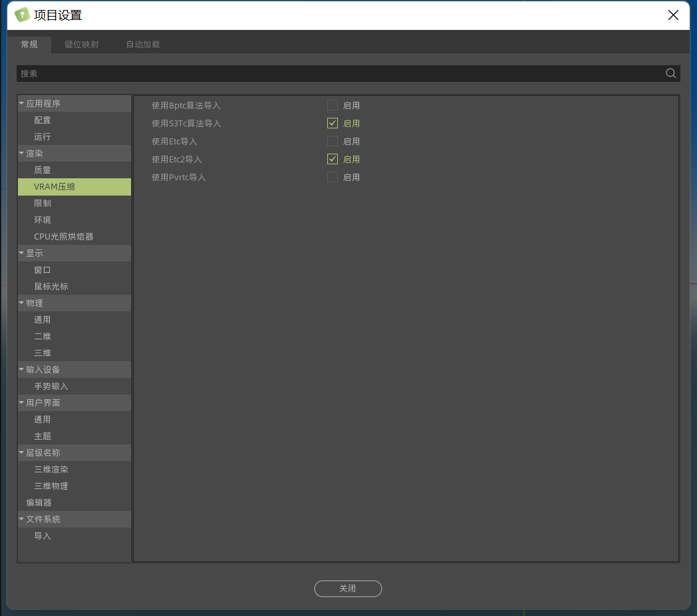The height and width of the screenshot is (616, 697).
Task: Disable 使用S3Tc算法导入 checkbox
Action: pos(332,123)
